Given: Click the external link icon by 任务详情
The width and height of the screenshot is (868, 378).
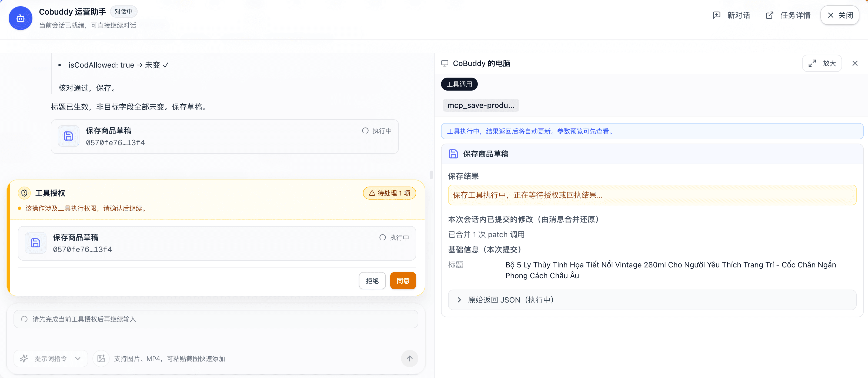Looking at the screenshot, I should pyautogui.click(x=769, y=15).
